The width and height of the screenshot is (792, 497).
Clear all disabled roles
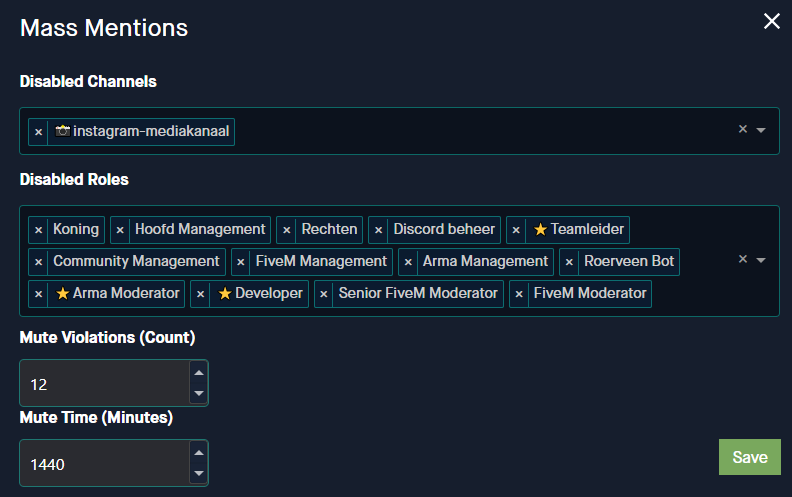tap(742, 259)
